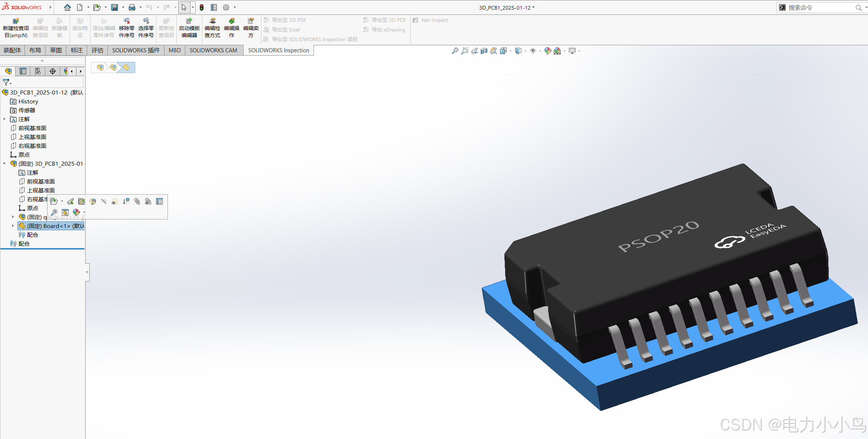This screenshot has height=439, width=868.
Task: Activate the Select cursor tool
Action: point(184,7)
